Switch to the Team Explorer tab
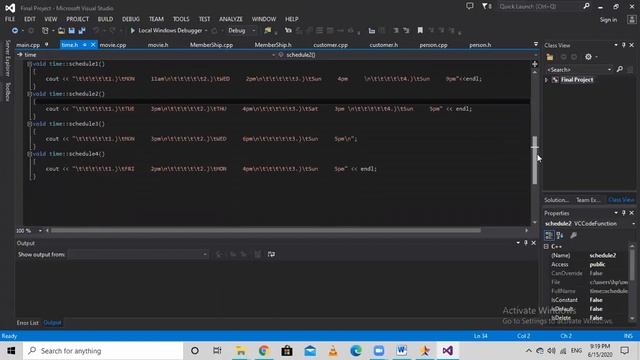640x360 pixels. point(588,200)
